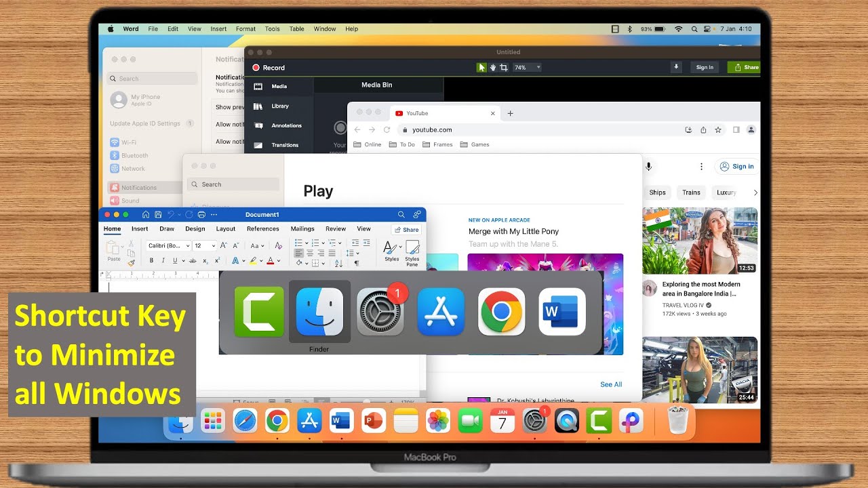The width and height of the screenshot is (868, 488).
Task: Click the Print icon in Word title bar
Action: coord(201,214)
